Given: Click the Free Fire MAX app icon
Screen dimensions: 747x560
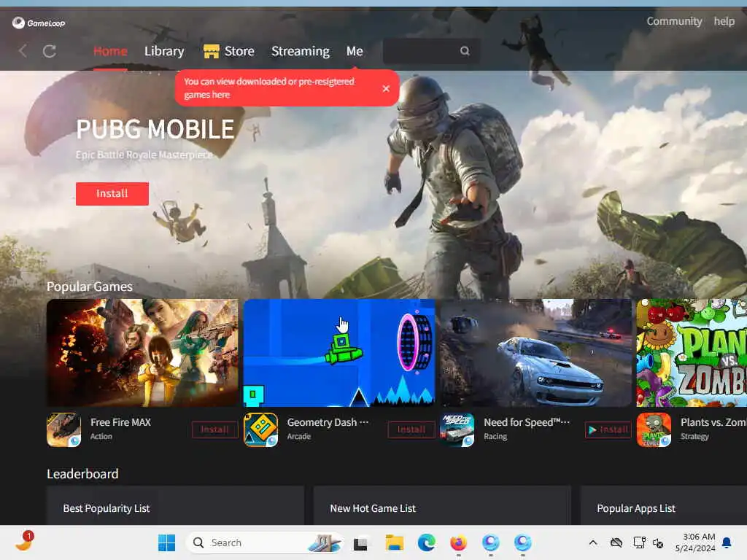Looking at the screenshot, I should (x=64, y=429).
